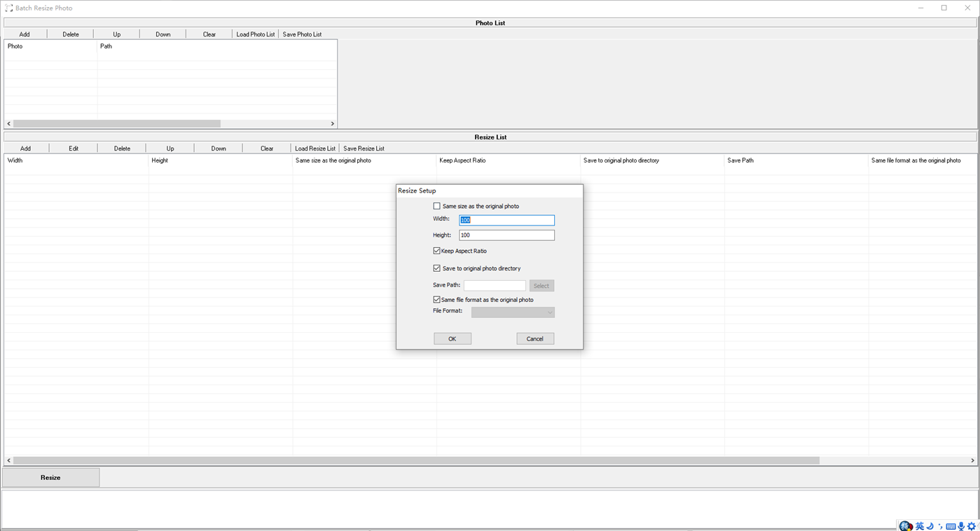Click the 英 language indicator in the tray
The image size is (980, 531).
(x=919, y=525)
